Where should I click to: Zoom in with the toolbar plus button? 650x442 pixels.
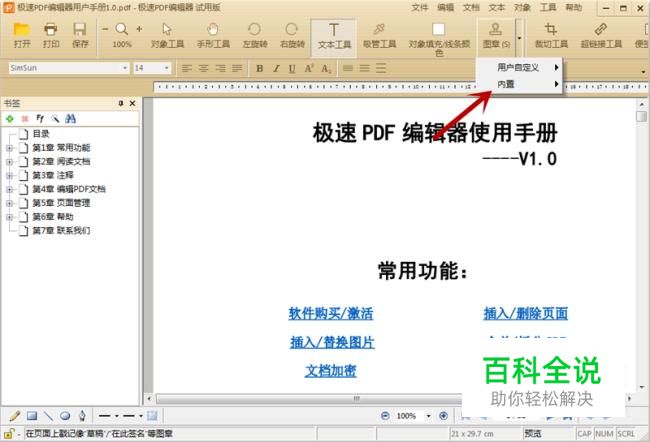tap(139, 29)
